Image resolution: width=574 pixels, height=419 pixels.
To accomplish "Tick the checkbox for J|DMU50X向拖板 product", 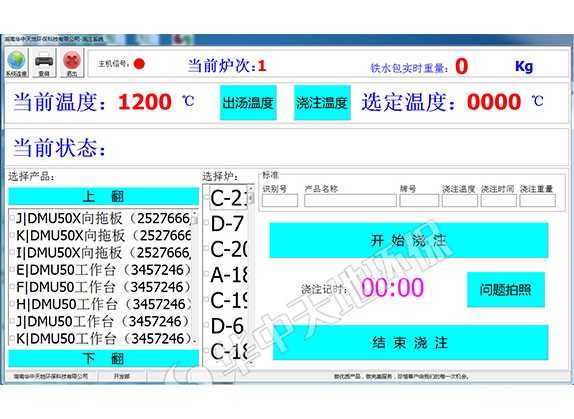I will click(x=12, y=218).
